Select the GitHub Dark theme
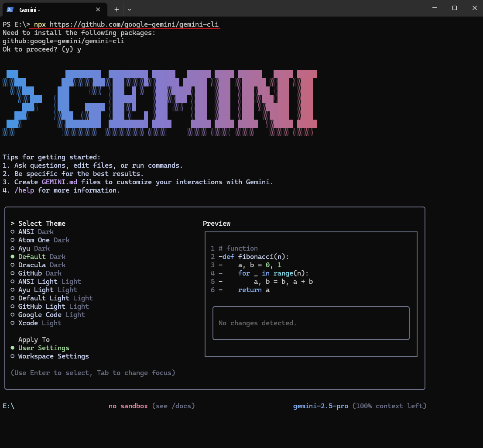This screenshot has width=483, height=448. (36, 273)
